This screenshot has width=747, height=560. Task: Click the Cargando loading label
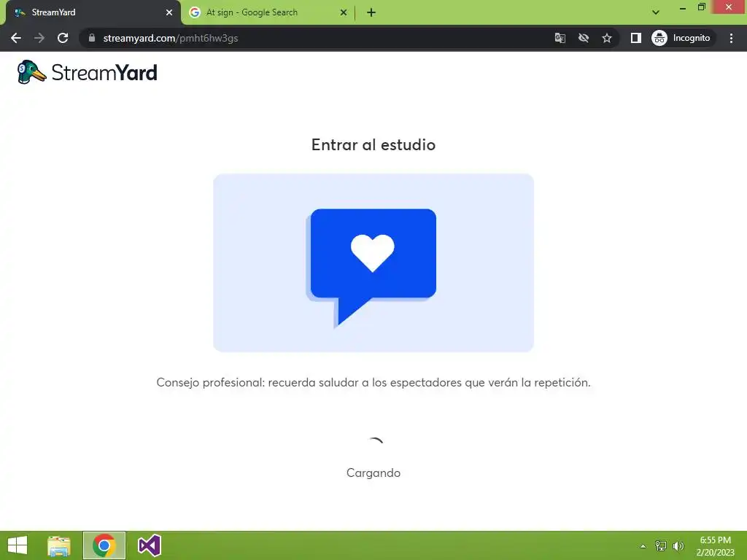pos(373,472)
